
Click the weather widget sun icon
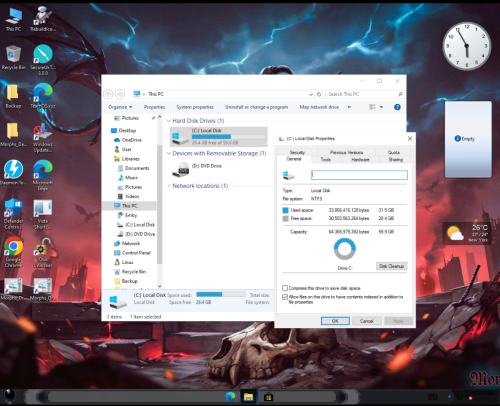455,233
